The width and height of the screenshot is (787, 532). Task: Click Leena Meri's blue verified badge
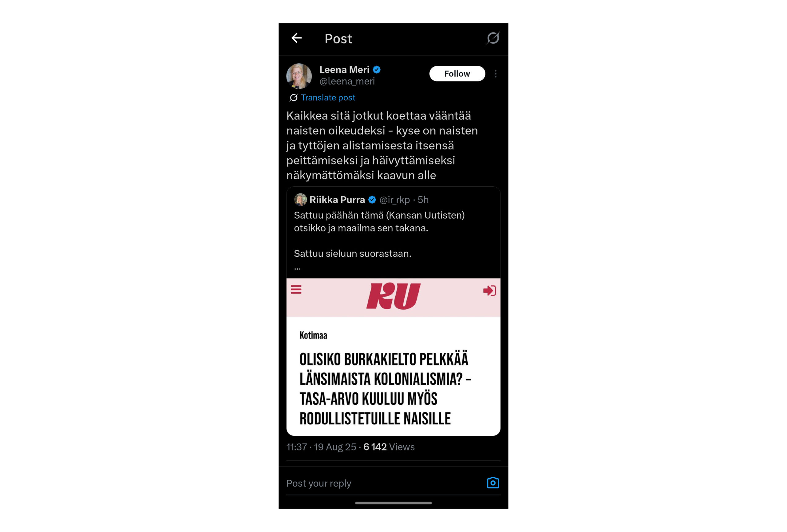coord(377,70)
